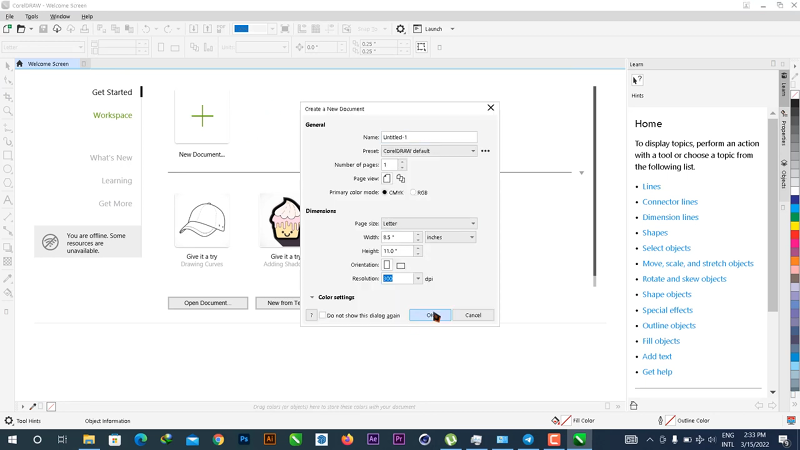Choose landscape orientation icon
The image size is (800, 450).
click(x=401, y=265)
